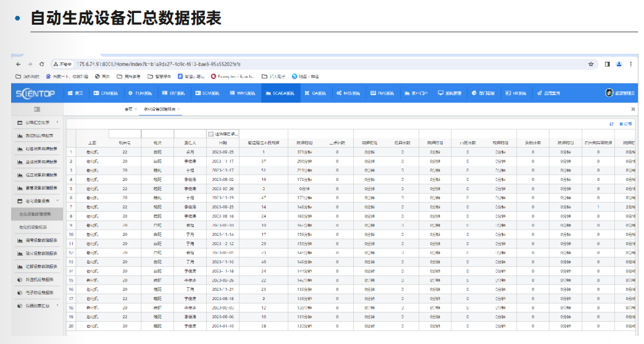Image resolution: width=644 pixels, height=344 pixels.
Task: Open the WMS system in the navbar
Action: pyautogui.click(x=242, y=93)
